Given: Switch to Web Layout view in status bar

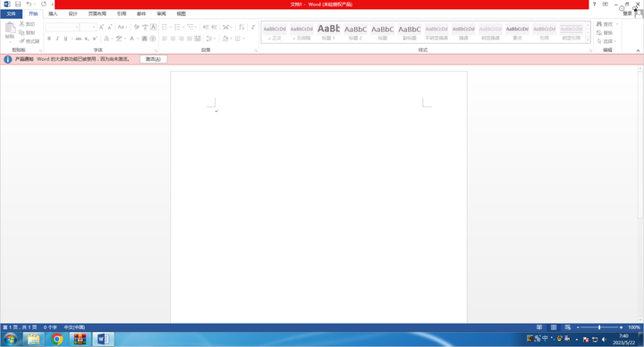Looking at the screenshot, I should coord(568,327).
